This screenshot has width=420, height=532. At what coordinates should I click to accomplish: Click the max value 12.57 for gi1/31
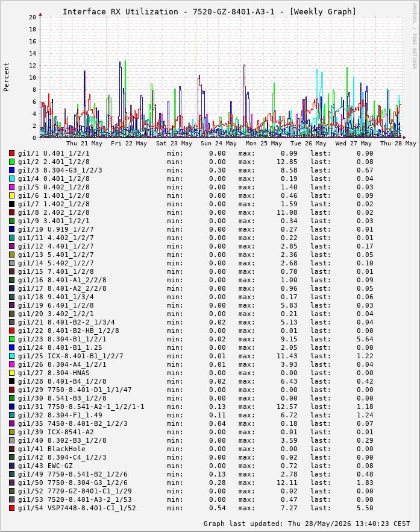[x=287, y=407]
